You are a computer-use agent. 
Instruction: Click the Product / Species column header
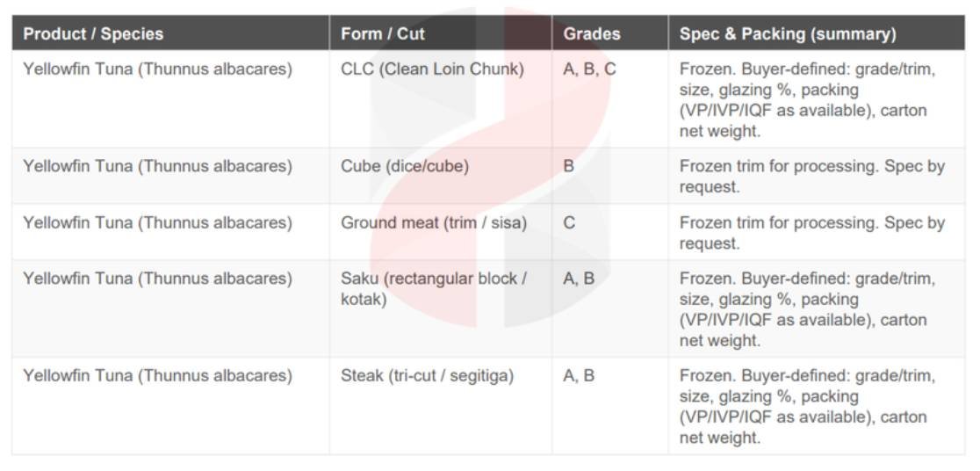[x=93, y=34]
